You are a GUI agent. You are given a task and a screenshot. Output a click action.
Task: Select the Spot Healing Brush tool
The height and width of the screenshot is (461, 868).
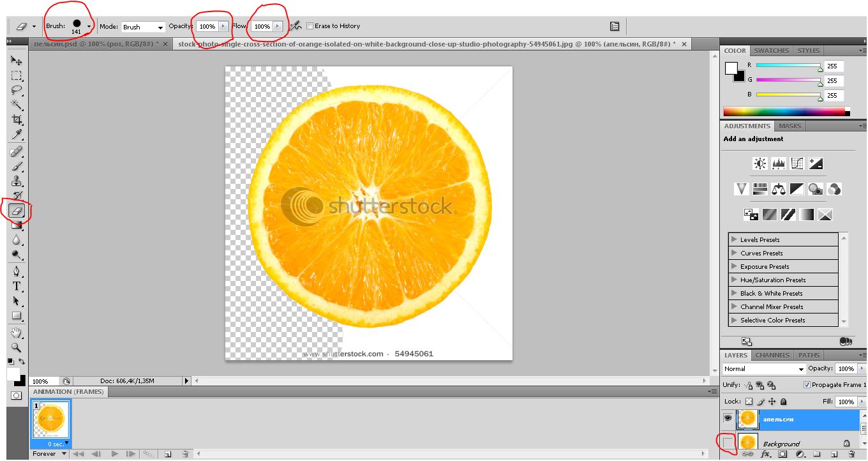(17, 152)
